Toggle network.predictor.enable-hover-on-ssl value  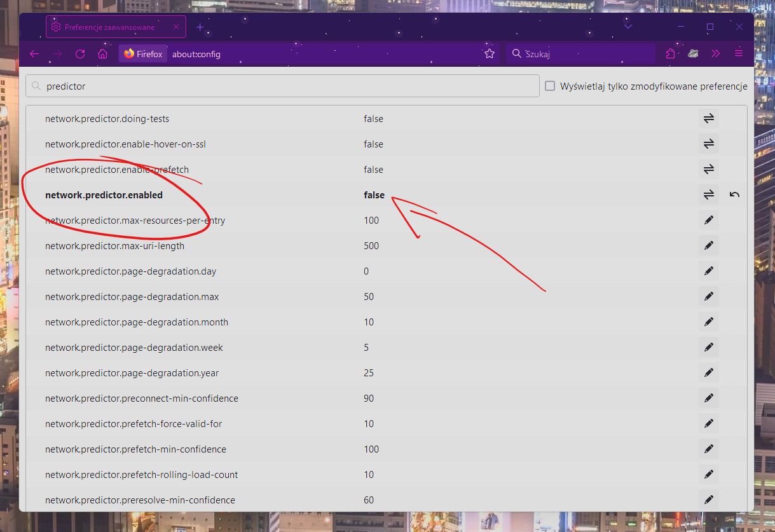(x=709, y=144)
